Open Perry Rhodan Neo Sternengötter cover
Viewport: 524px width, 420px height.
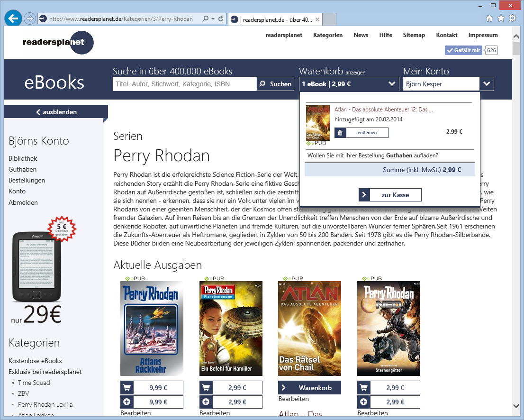click(x=388, y=329)
